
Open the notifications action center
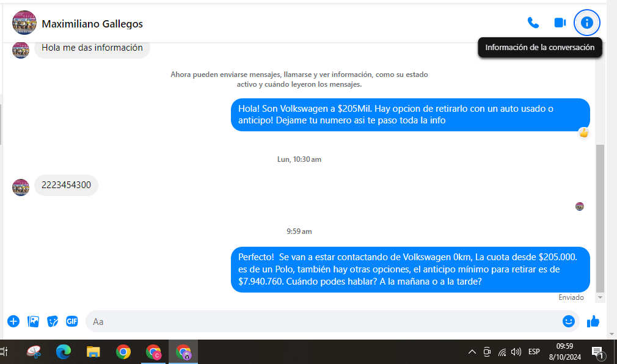click(x=598, y=352)
